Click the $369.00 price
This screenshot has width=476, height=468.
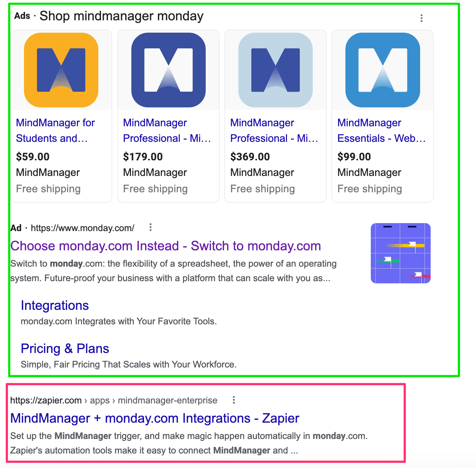(x=250, y=157)
